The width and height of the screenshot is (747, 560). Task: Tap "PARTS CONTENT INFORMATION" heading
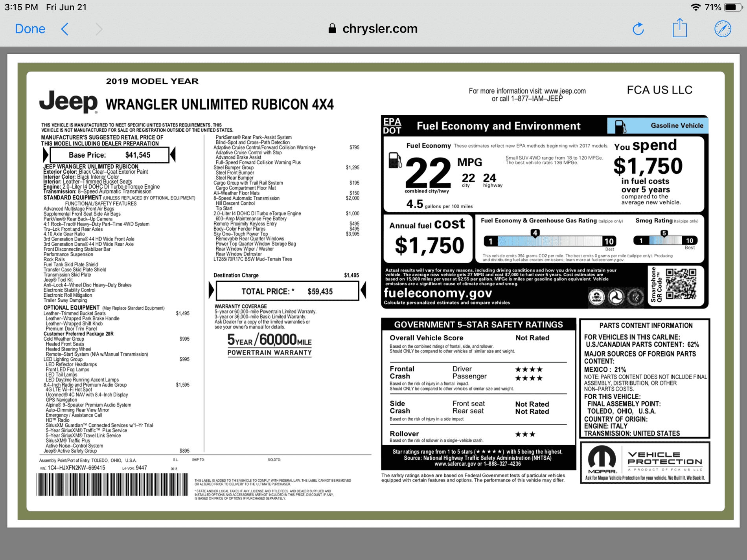click(x=646, y=325)
